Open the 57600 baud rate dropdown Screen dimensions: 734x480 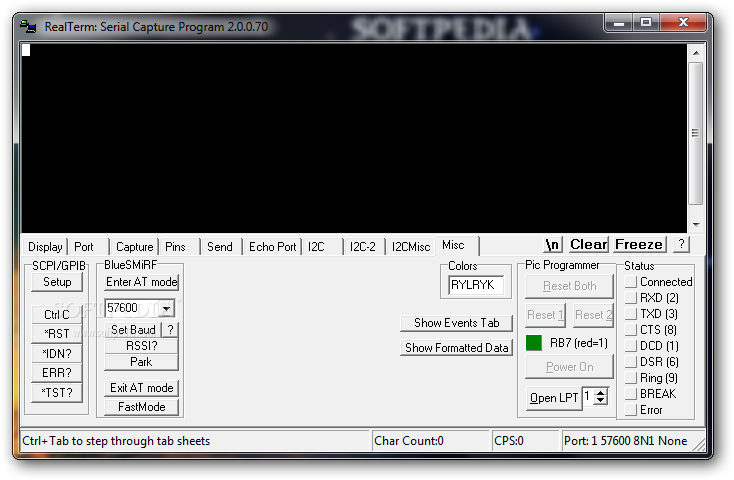pyautogui.click(x=167, y=309)
